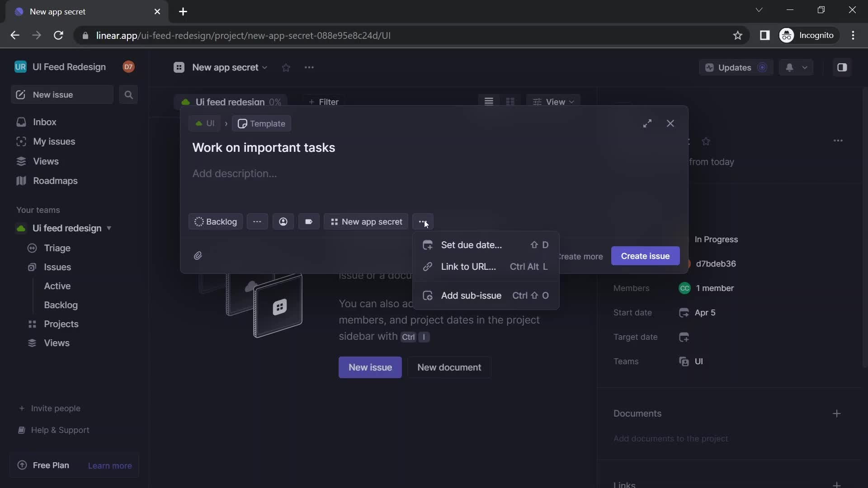This screenshot has width=868, height=488.
Task: Open the Template selector
Action: 261,124
